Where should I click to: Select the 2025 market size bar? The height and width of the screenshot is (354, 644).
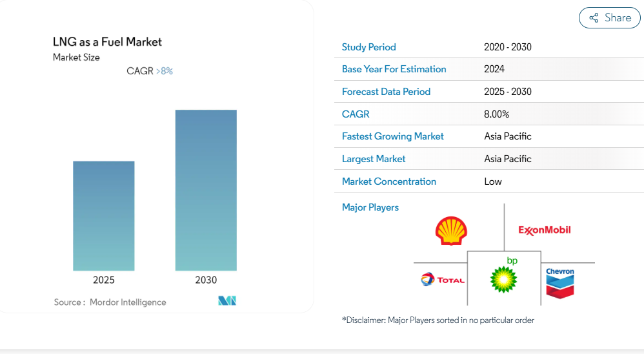tap(103, 216)
